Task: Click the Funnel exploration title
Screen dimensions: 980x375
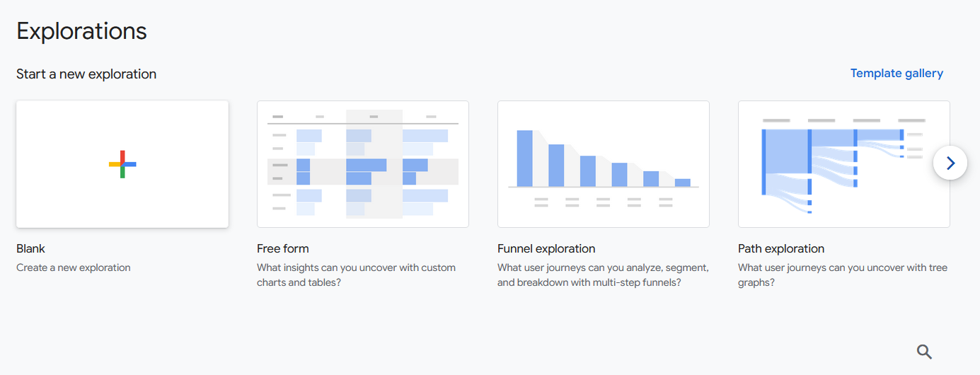Action: click(x=546, y=249)
